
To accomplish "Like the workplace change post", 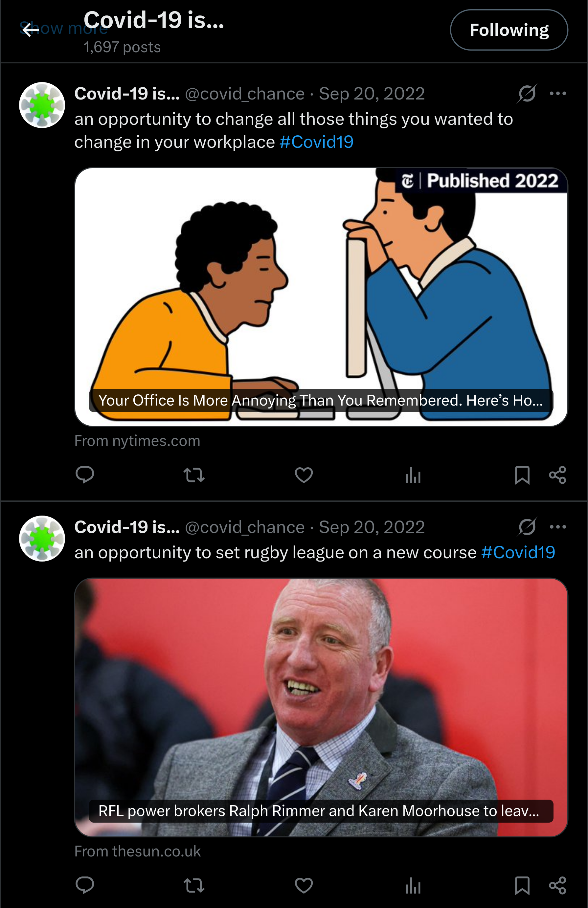I will (304, 475).
